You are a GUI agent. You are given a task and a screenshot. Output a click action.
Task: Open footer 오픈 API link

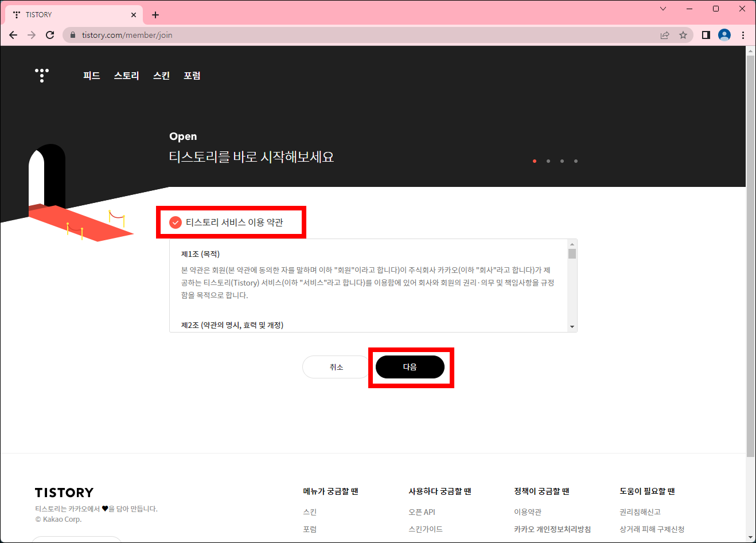coord(422,512)
